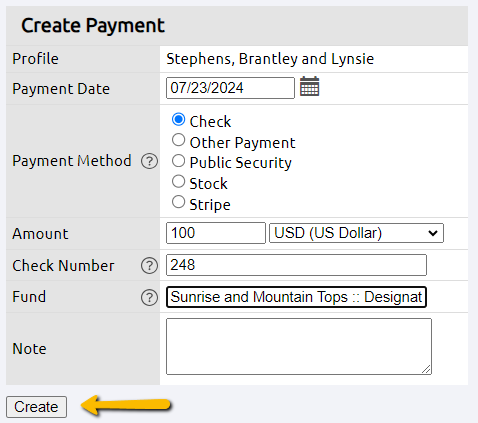Pick the Stock radio button
The image size is (478, 423).
178,181
